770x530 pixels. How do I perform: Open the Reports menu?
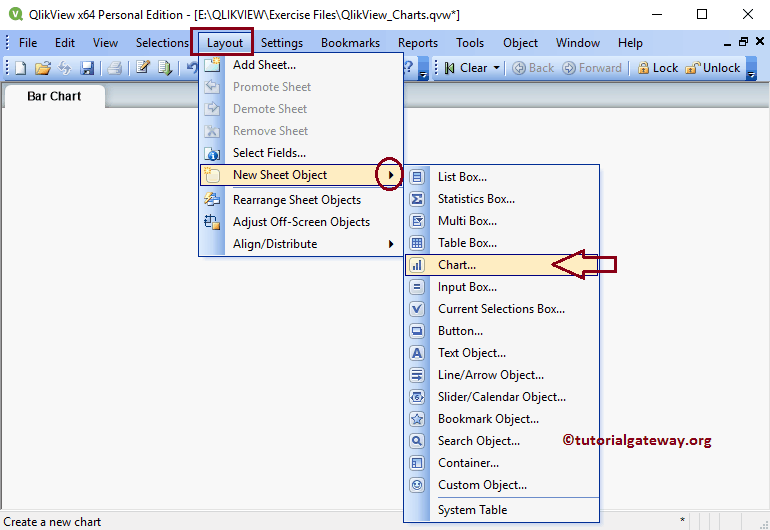tap(418, 43)
